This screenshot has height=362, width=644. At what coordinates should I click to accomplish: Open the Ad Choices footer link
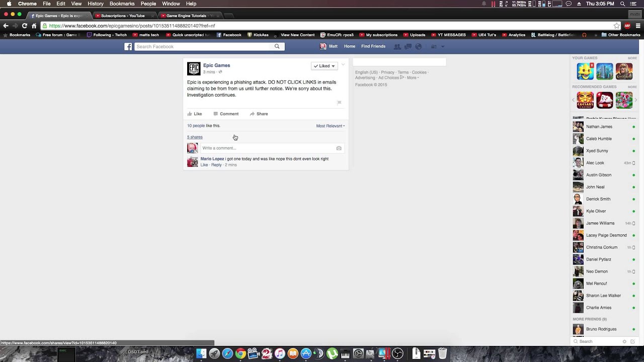(x=391, y=78)
